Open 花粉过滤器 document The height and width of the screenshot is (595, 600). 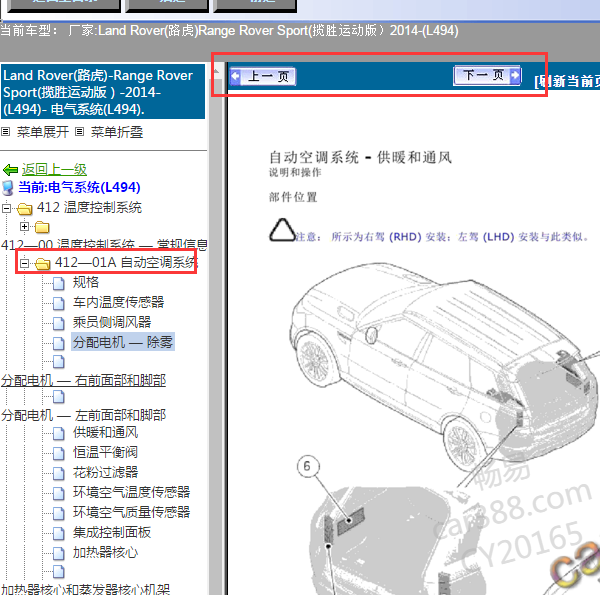pyautogui.click(x=105, y=472)
